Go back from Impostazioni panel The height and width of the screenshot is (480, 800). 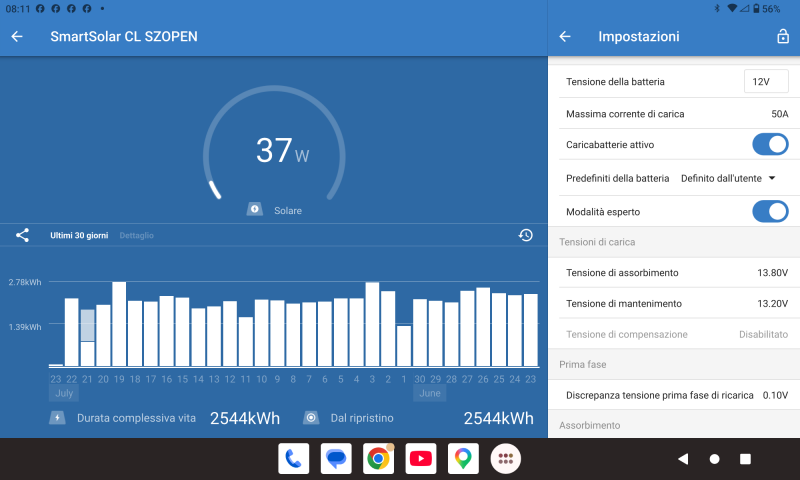pos(564,36)
